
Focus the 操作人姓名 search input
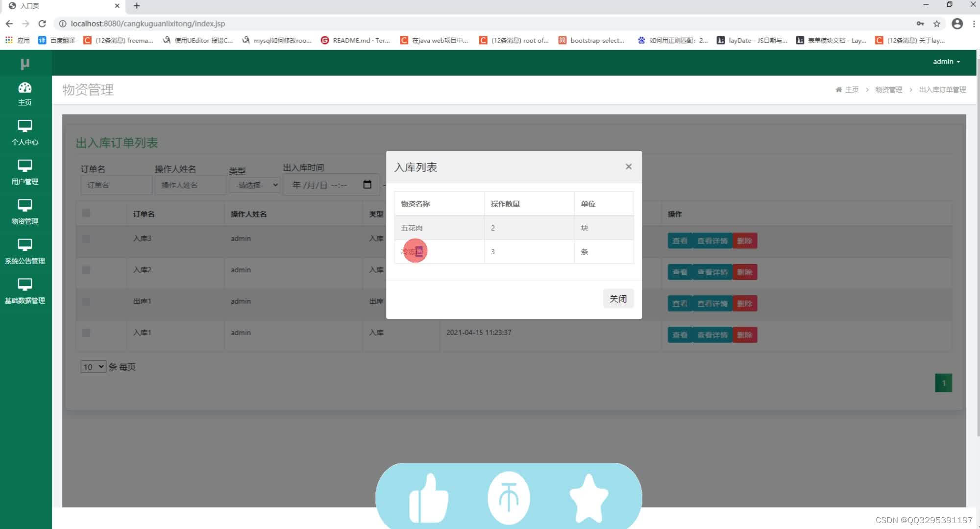(x=190, y=185)
